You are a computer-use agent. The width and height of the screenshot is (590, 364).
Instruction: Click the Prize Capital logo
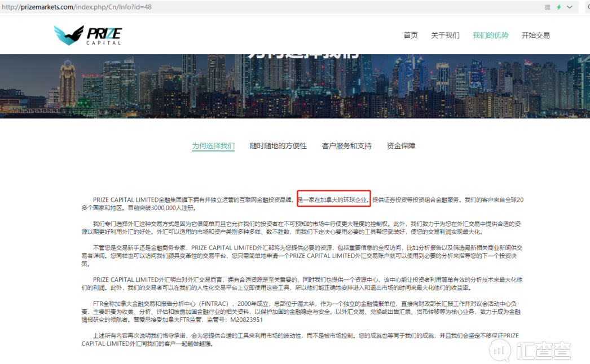pos(87,35)
